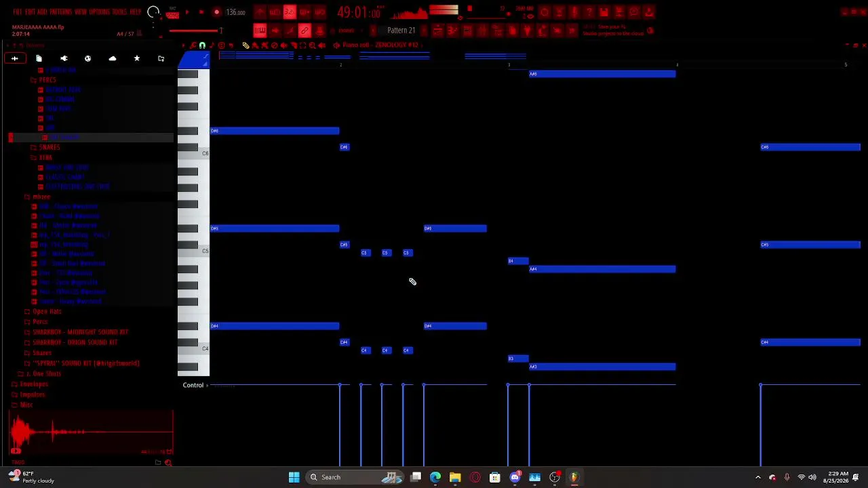Click the magnet snap icon in piano roll
Screen dimensions: 868x488
coord(202,45)
